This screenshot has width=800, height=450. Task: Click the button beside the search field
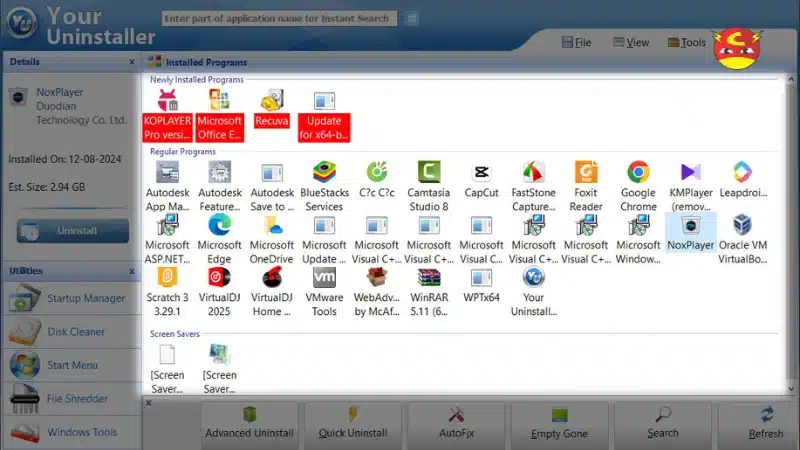click(x=412, y=18)
